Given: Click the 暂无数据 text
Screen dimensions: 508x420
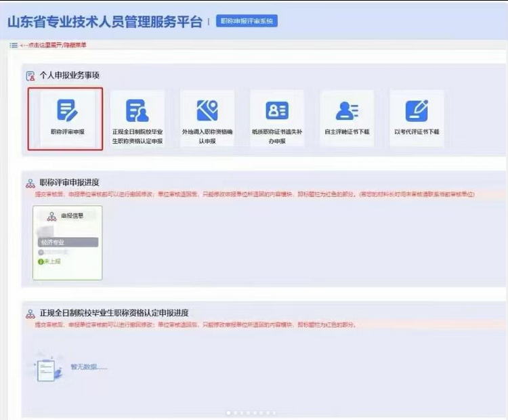Looking at the screenshot, I should [x=89, y=367].
